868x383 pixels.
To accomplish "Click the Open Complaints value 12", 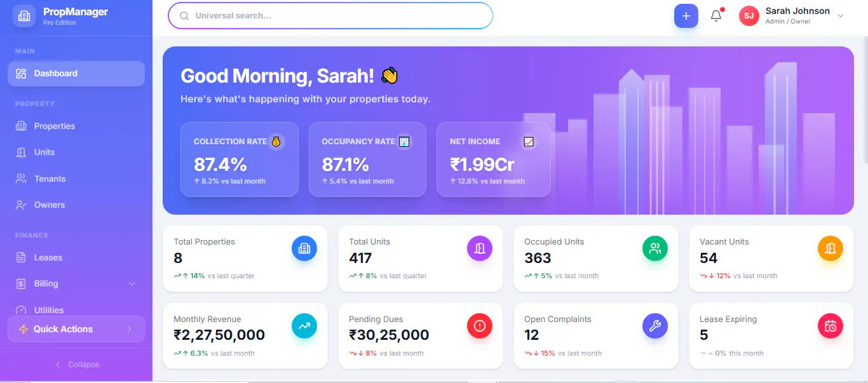I will pyautogui.click(x=532, y=335).
